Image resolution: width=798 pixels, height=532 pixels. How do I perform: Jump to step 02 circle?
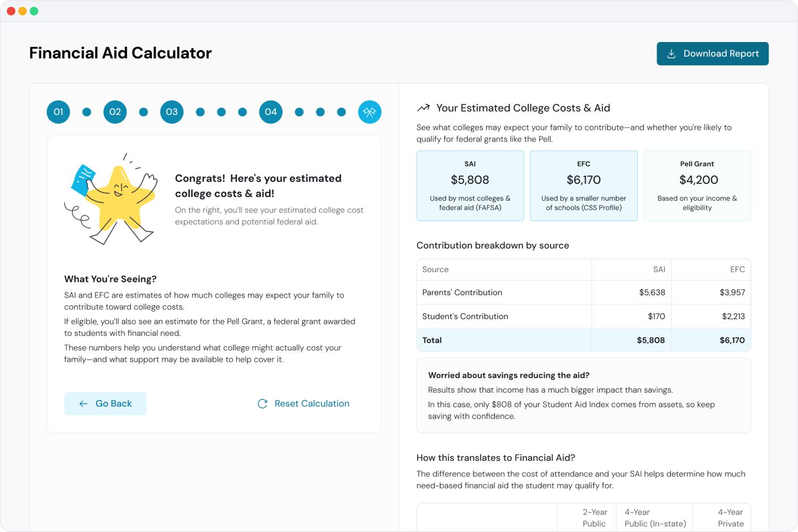coord(115,112)
